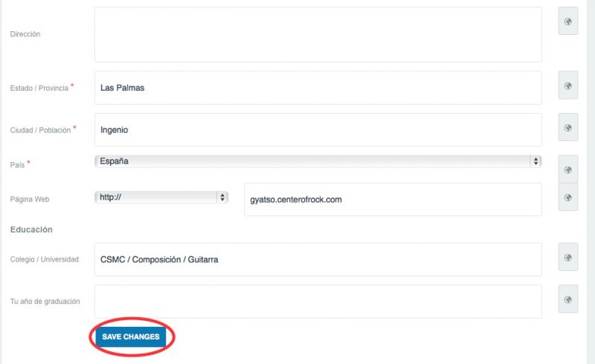
Task: Click the privacy globe icon beside País
Action: coord(567,169)
